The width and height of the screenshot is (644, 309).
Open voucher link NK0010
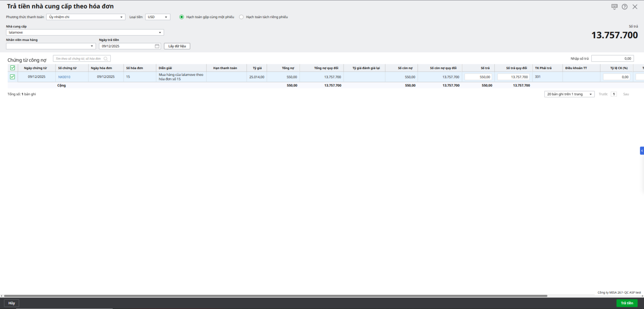click(x=64, y=77)
